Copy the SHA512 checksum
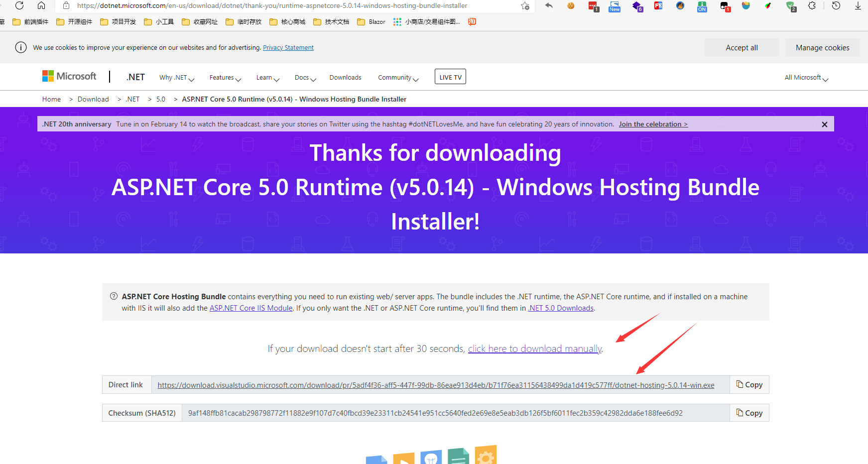 (x=749, y=413)
